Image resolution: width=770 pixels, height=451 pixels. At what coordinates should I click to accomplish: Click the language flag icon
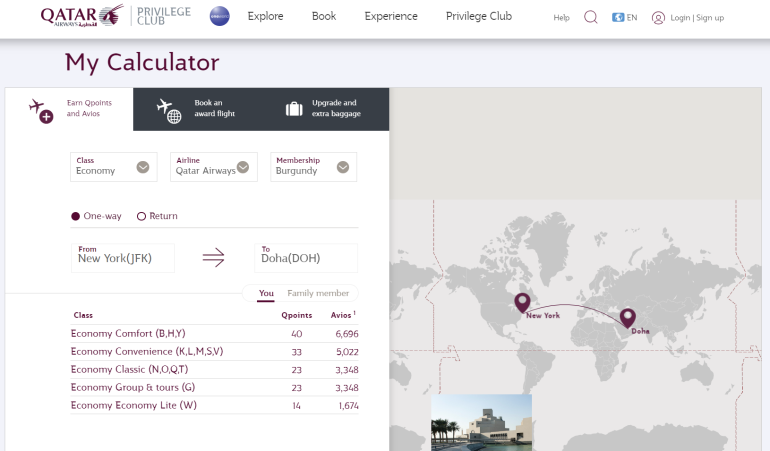pyautogui.click(x=618, y=17)
